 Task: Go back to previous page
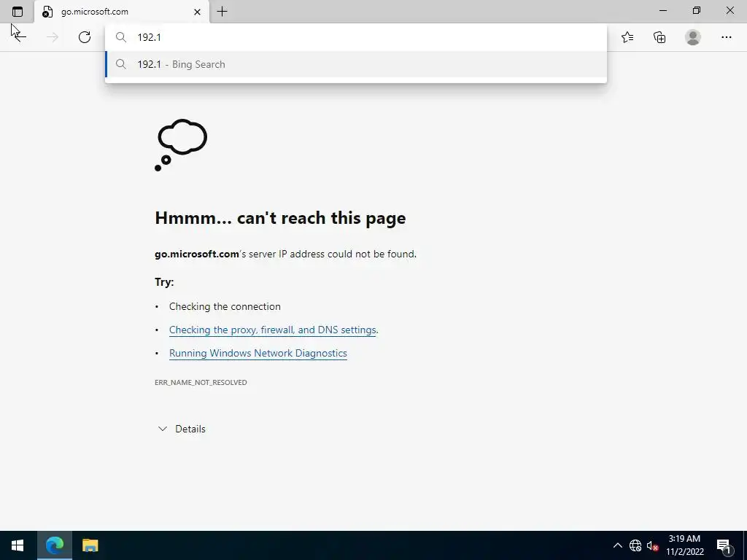(19, 36)
